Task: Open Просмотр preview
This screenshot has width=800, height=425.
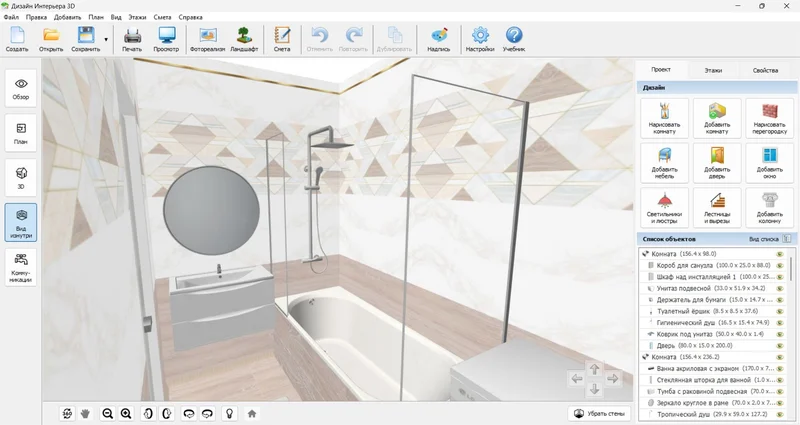Action: click(166, 40)
